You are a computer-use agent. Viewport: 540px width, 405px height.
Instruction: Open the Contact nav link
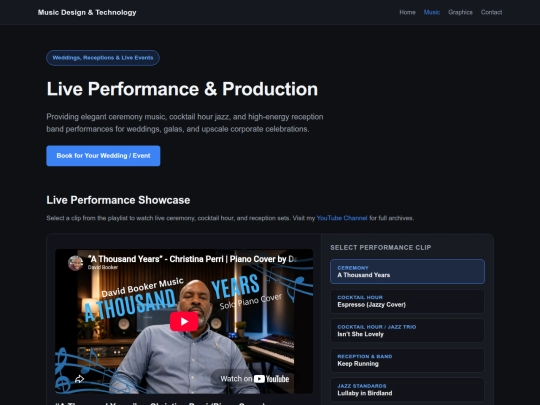click(491, 12)
